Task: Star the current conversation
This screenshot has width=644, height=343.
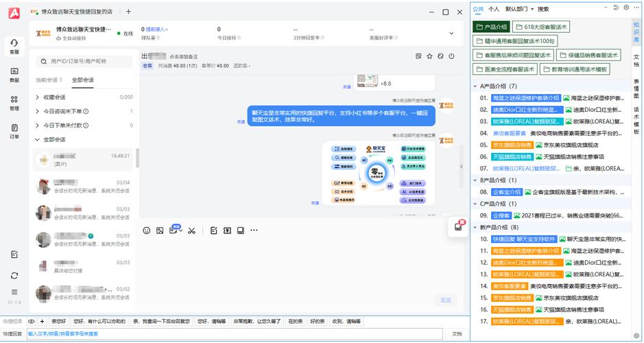Action: [430, 56]
